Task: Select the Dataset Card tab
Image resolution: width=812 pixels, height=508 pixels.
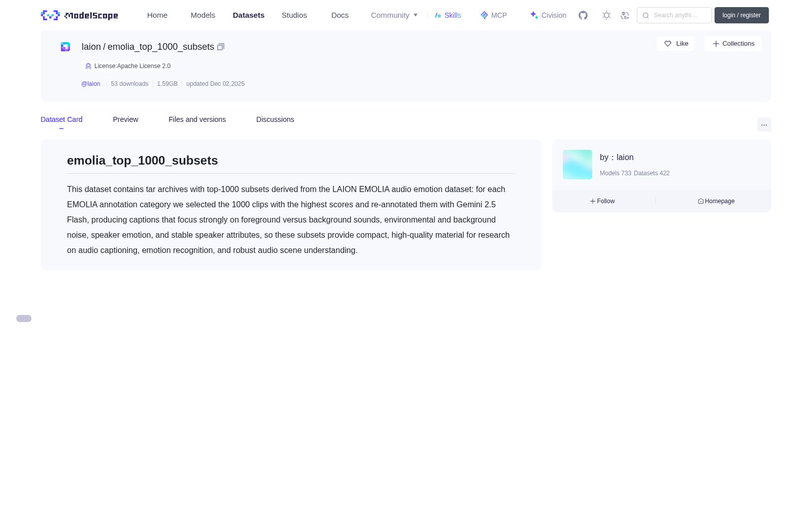Action: click(61, 119)
